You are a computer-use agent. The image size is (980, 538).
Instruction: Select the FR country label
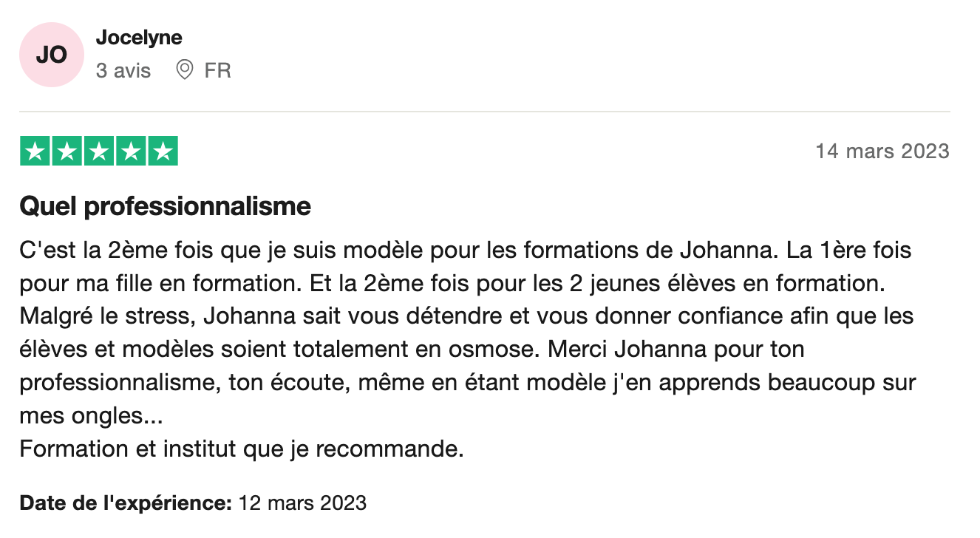point(218,71)
